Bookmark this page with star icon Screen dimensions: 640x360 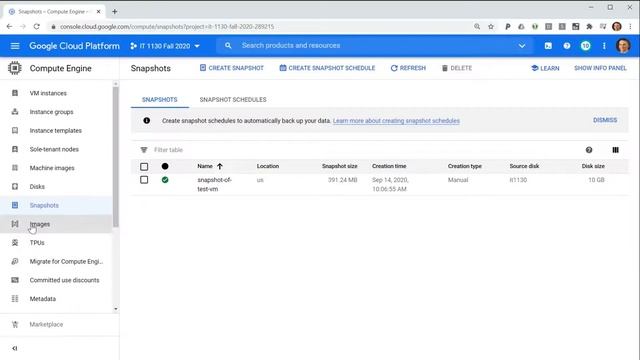pyautogui.click(x=491, y=27)
